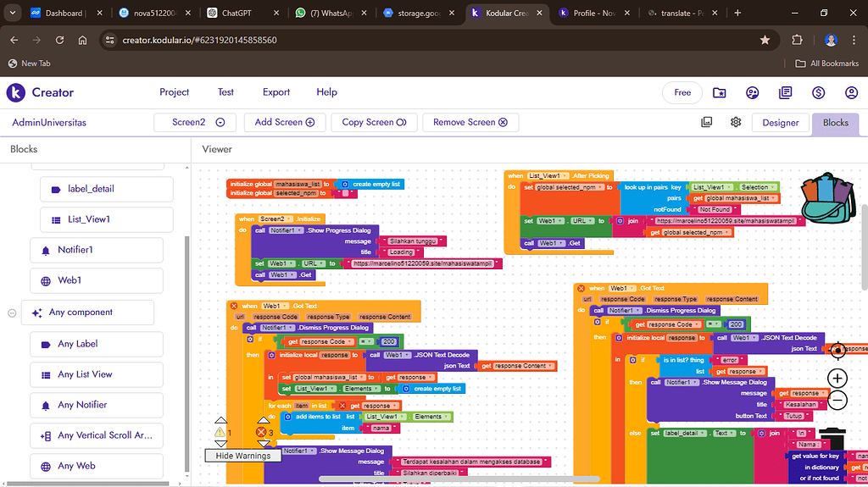
Task: Open the assets manager icon beside gear
Action: click(x=706, y=122)
